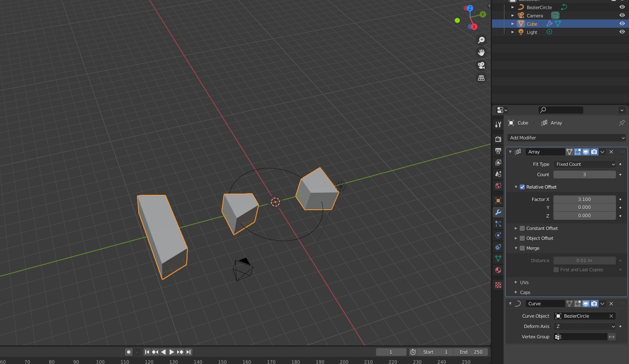The height and width of the screenshot is (364, 629).
Task: Click the curve data icon beside BezierCircle
Action: click(x=564, y=7)
